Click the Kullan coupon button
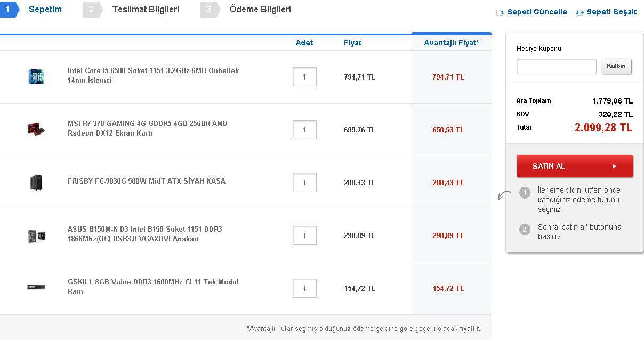 coord(616,66)
